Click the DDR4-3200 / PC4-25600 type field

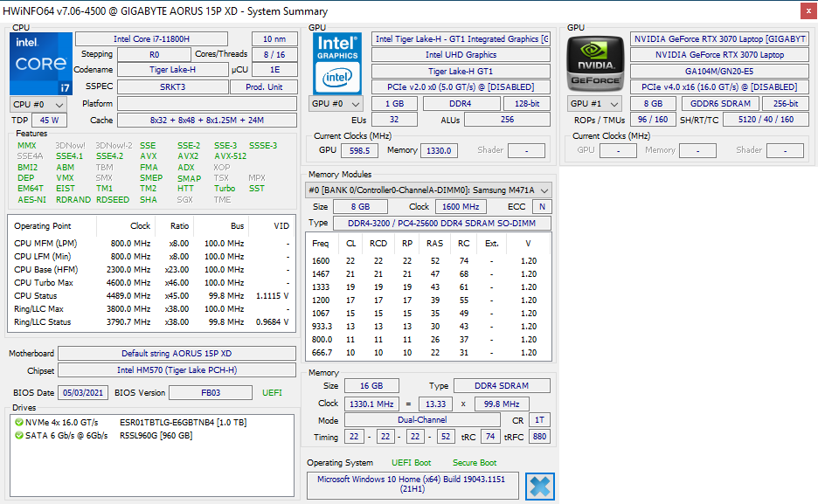coord(442,223)
